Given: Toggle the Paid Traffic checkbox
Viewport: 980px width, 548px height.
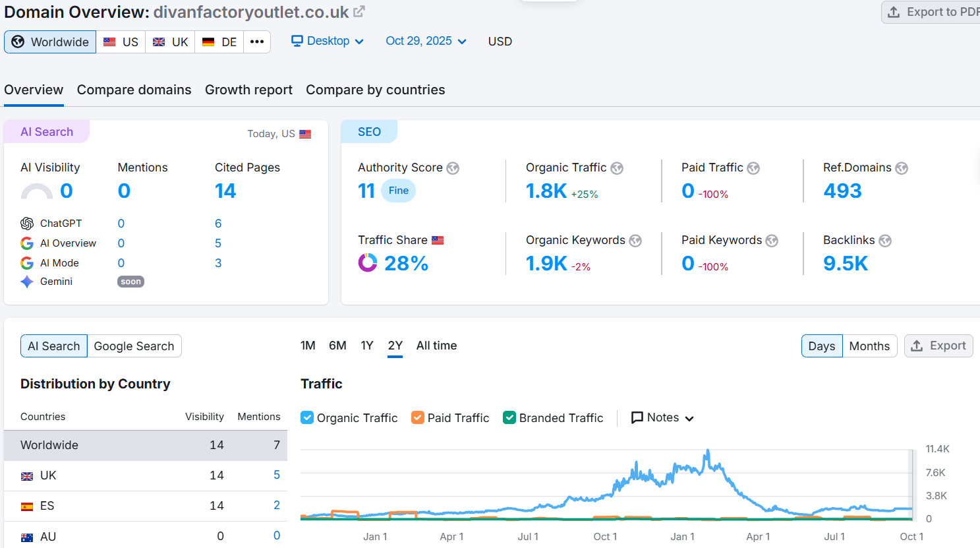Looking at the screenshot, I should (x=418, y=417).
